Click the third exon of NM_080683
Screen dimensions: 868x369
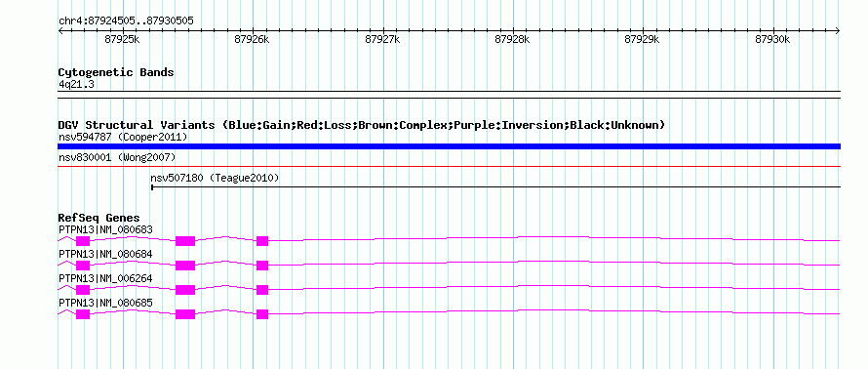(262, 241)
